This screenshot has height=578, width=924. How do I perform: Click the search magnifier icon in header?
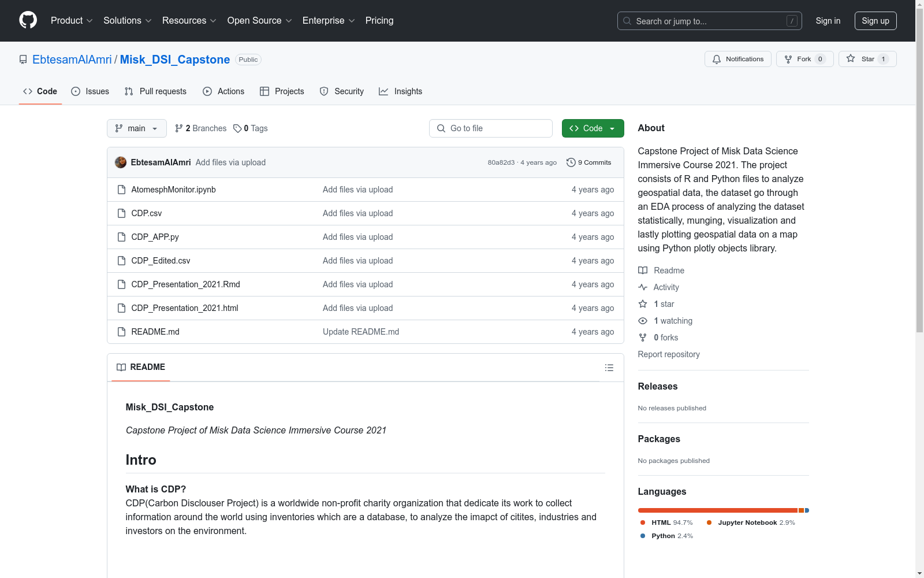[x=627, y=21]
